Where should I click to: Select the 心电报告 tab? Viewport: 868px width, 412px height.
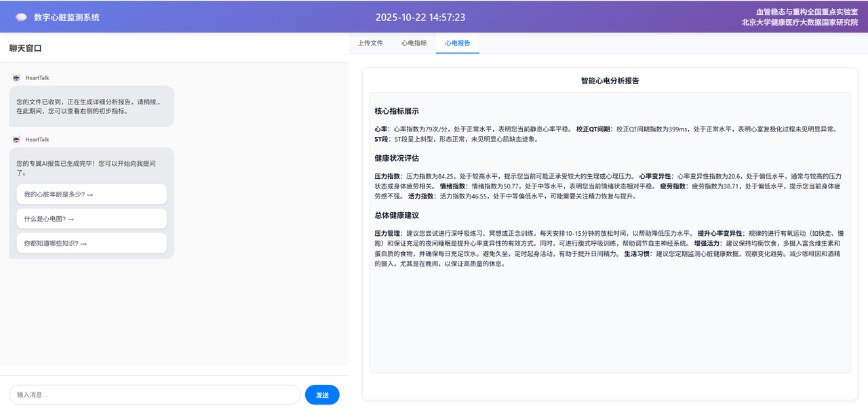tap(458, 43)
